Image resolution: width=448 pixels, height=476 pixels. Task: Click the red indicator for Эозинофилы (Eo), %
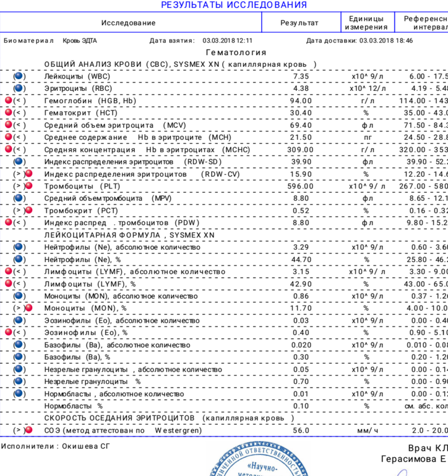tap(9, 333)
